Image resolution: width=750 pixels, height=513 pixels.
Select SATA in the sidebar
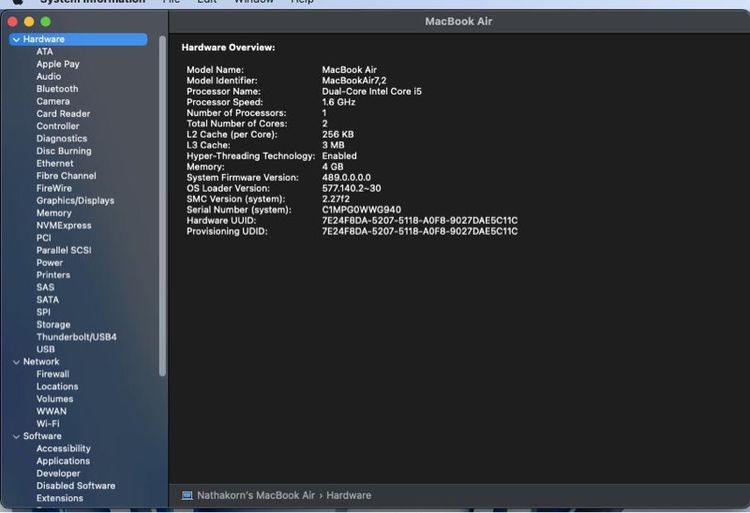pos(48,300)
